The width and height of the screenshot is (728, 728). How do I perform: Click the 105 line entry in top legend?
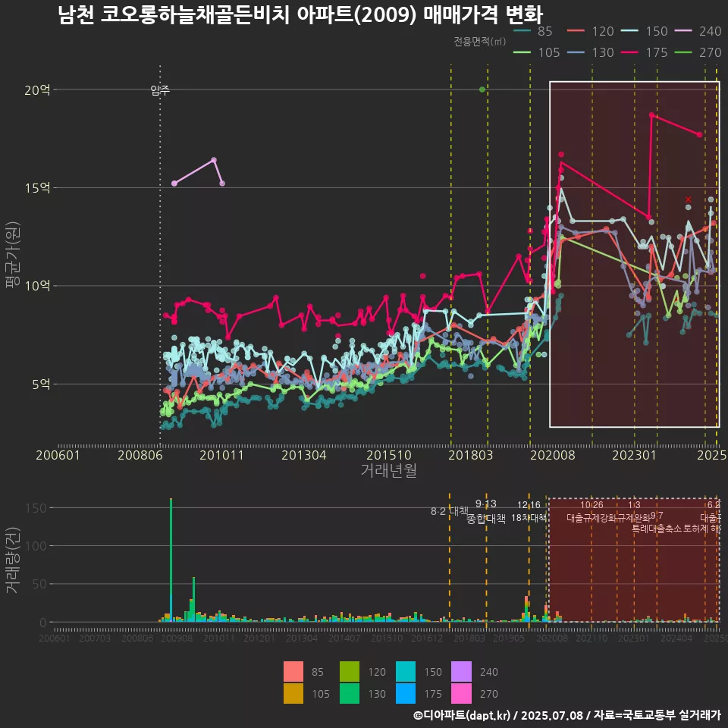[x=537, y=52]
